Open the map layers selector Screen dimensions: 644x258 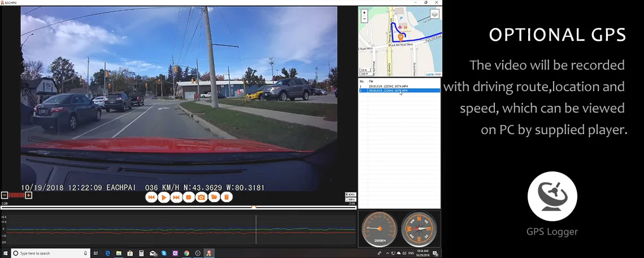(x=434, y=14)
